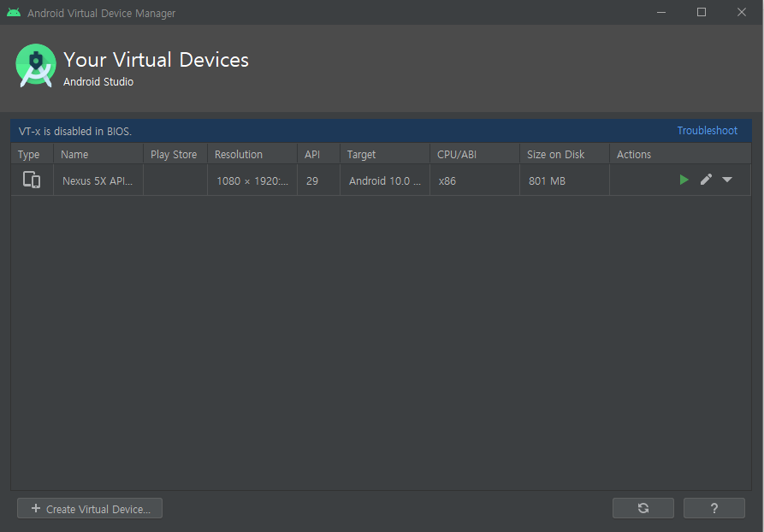Sort by the Size on Disk column header
This screenshot has height=532, width=764.
pos(564,154)
